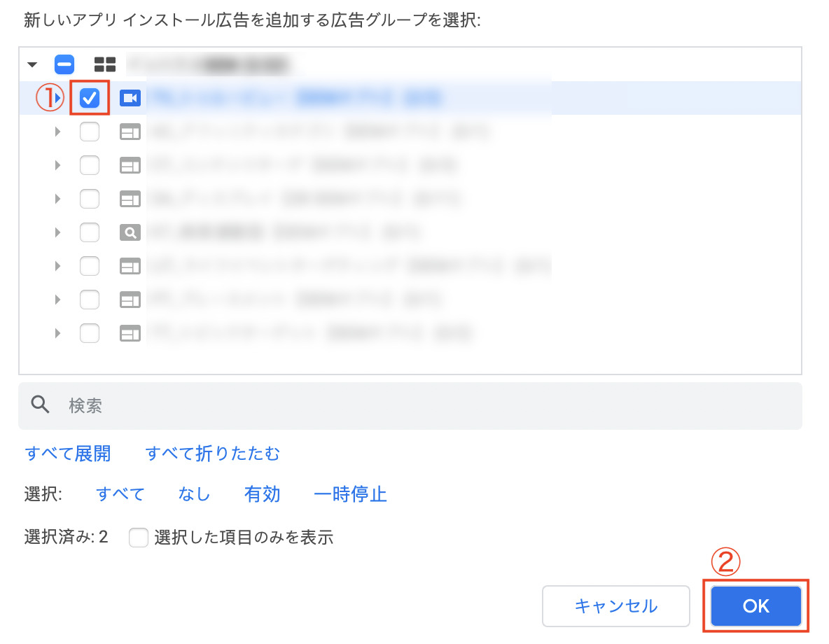Click the display campaign icon in the last row
829x644 pixels.
point(130,333)
